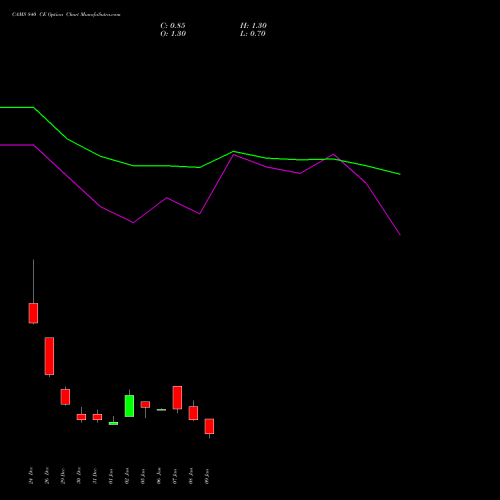
Task: Click the 31 Dec red candle
Action: pos(97,417)
